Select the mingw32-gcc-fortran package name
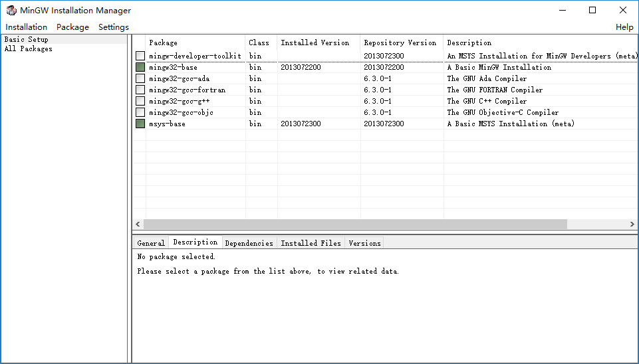 187,90
